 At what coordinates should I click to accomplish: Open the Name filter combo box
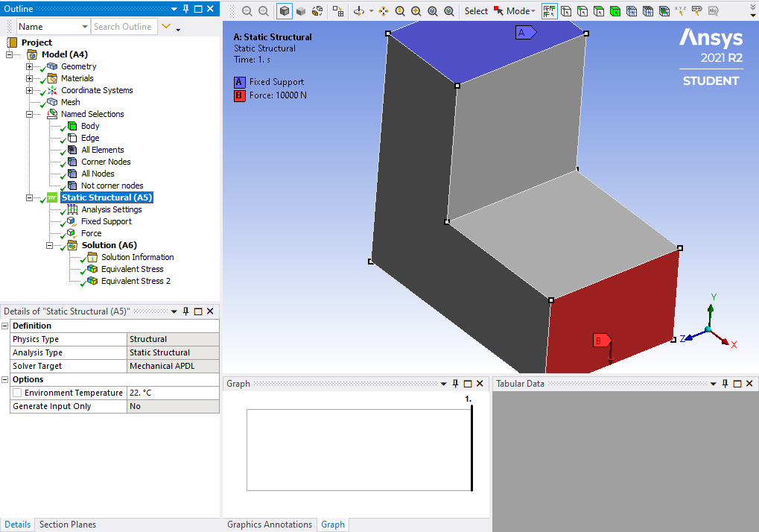tap(53, 27)
